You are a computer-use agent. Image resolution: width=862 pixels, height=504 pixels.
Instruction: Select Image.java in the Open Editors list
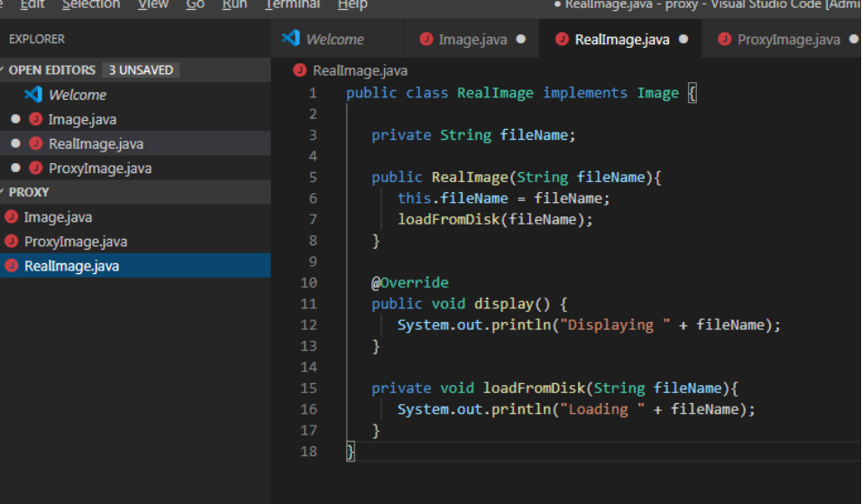point(82,119)
